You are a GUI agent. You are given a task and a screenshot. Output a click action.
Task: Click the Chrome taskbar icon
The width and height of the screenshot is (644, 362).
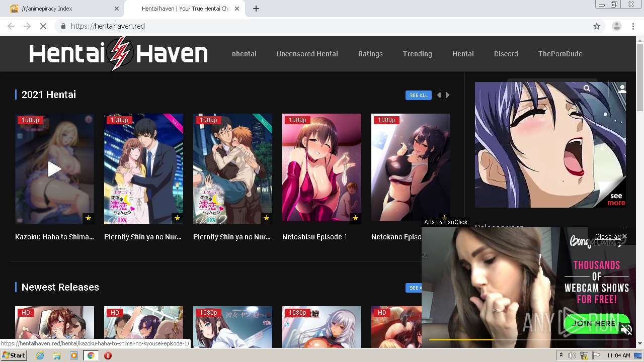(x=91, y=355)
